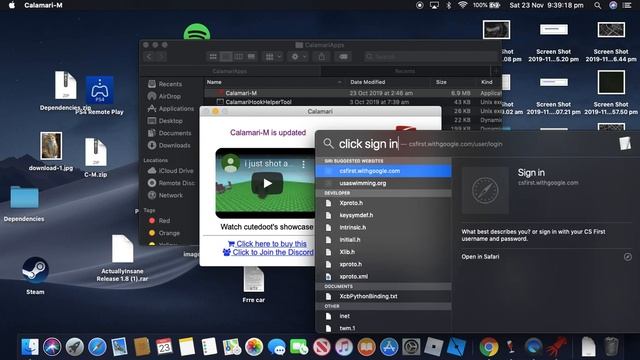
Task: Open Finder group-by dropdown
Action: pos(273,57)
